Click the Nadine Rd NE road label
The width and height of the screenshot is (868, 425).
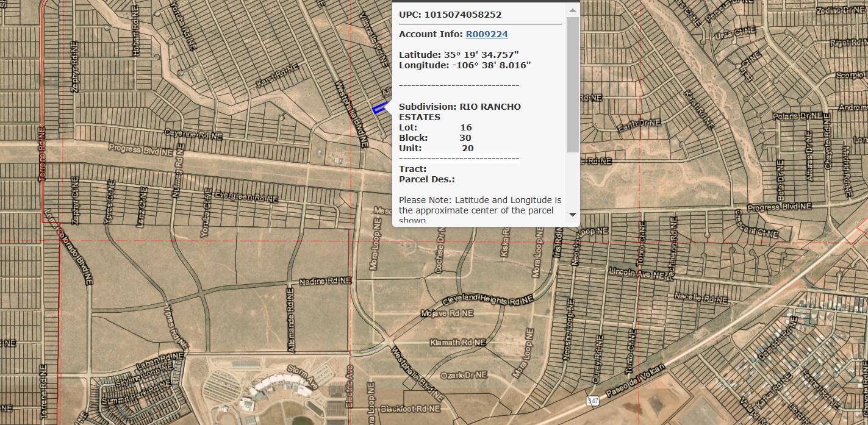tap(325, 281)
